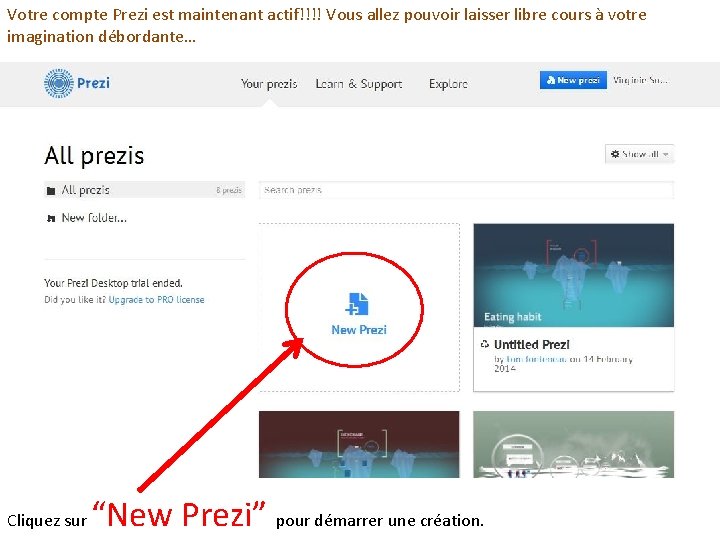Click recycle icon beside Untitled Prezi
The image size is (720, 540).
[484, 344]
